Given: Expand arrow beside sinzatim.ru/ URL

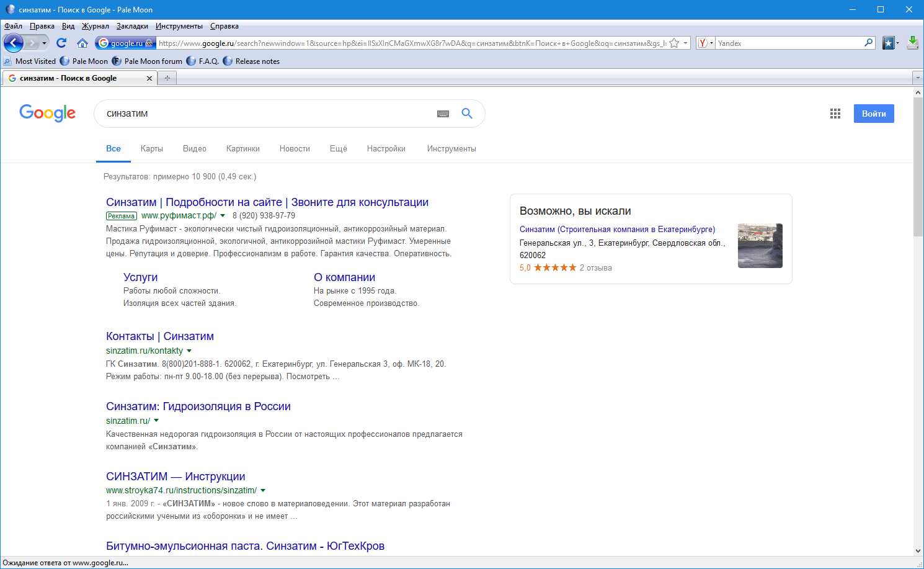Looking at the screenshot, I should pyautogui.click(x=156, y=421).
